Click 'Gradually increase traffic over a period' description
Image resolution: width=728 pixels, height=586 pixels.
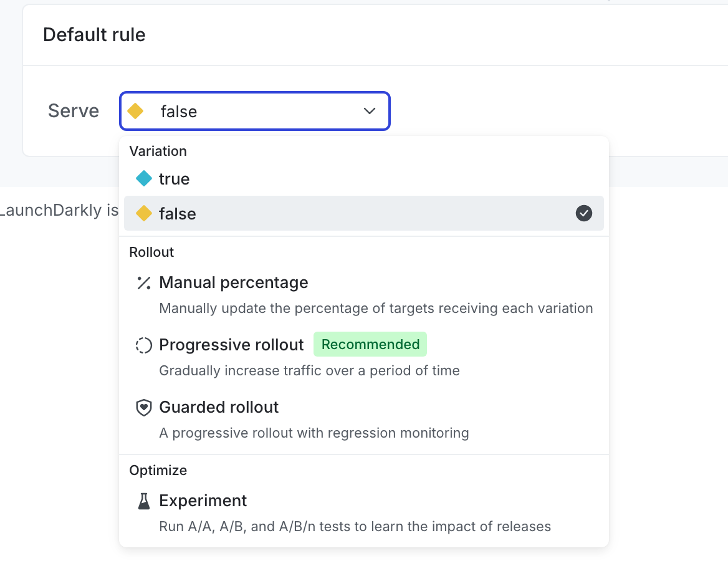pos(309,370)
